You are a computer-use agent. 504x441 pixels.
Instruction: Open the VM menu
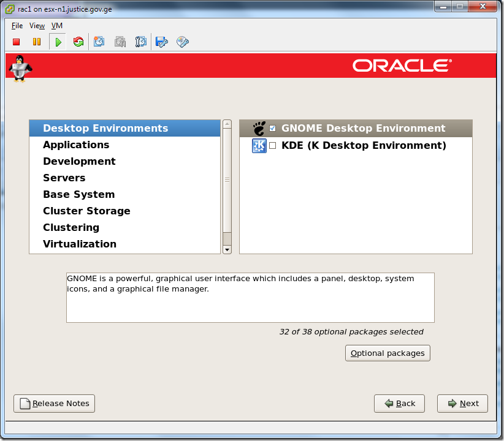tap(56, 26)
